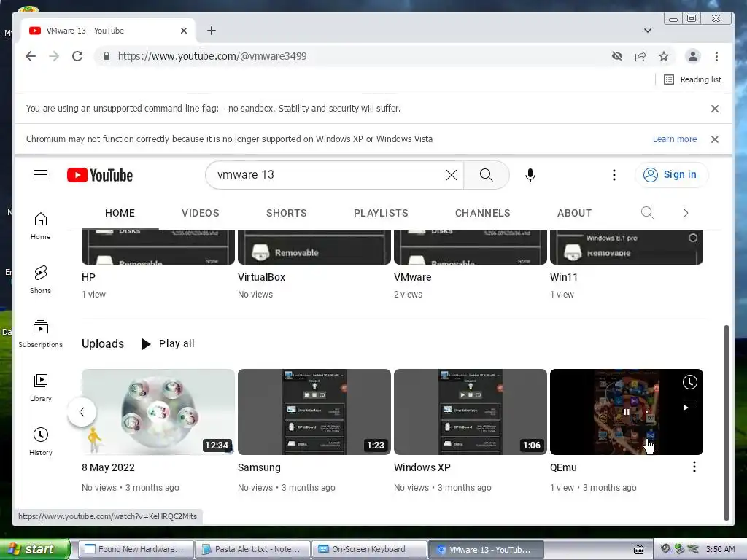
Task: Open the VirtualBox video title
Action: 261,277
